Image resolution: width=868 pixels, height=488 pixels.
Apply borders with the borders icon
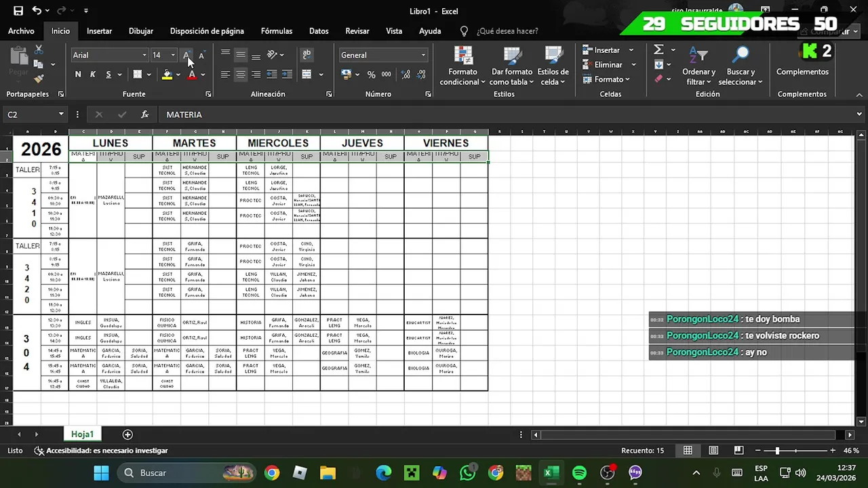tap(138, 75)
